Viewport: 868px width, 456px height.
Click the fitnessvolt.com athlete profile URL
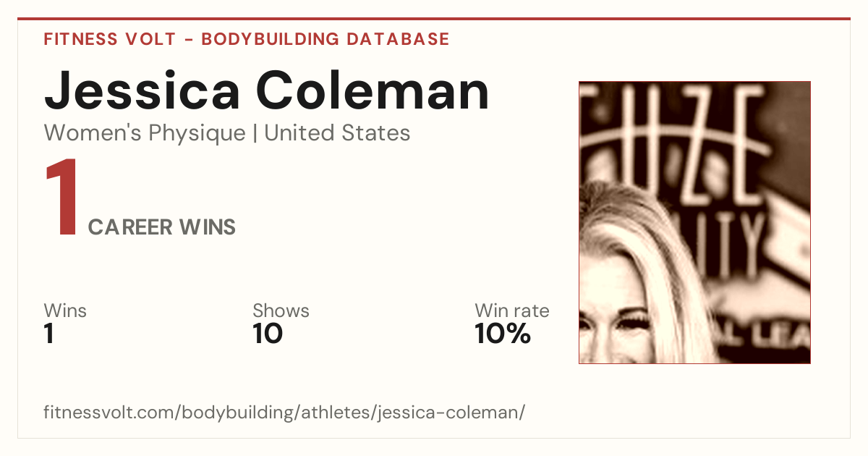pyautogui.click(x=284, y=413)
